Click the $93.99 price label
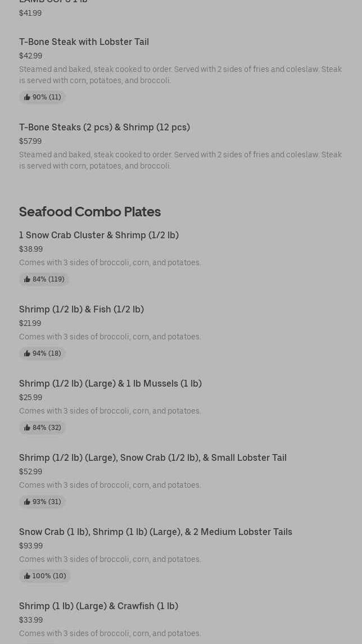The height and width of the screenshot is (644, 362). point(31,546)
